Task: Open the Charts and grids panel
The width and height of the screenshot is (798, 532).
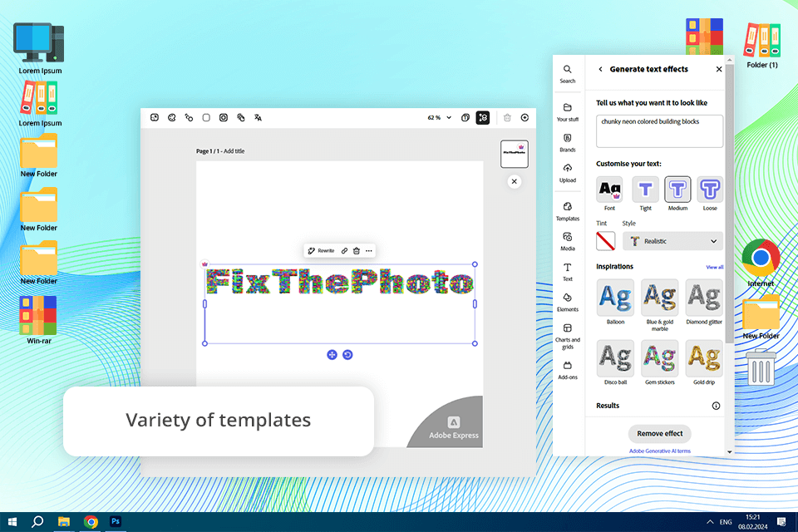Action: click(568, 336)
